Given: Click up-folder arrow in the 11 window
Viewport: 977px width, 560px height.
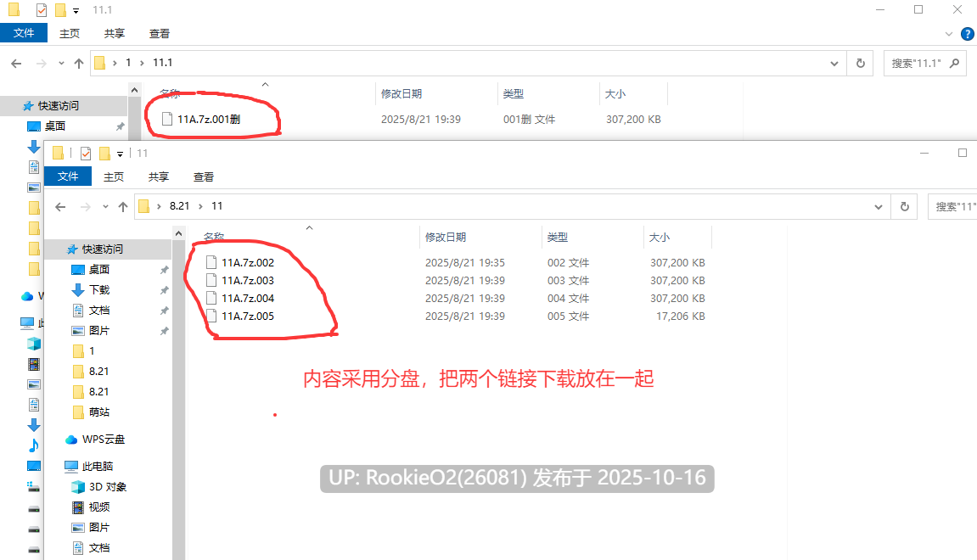Looking at the screenshot, I should (123, 206).
